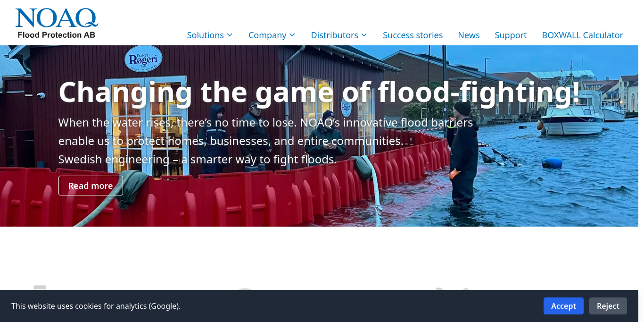Click the NOAQ Flood Protection logo
Image resolution: width=644 pixels, height=322 pixels.
[57, 23]
